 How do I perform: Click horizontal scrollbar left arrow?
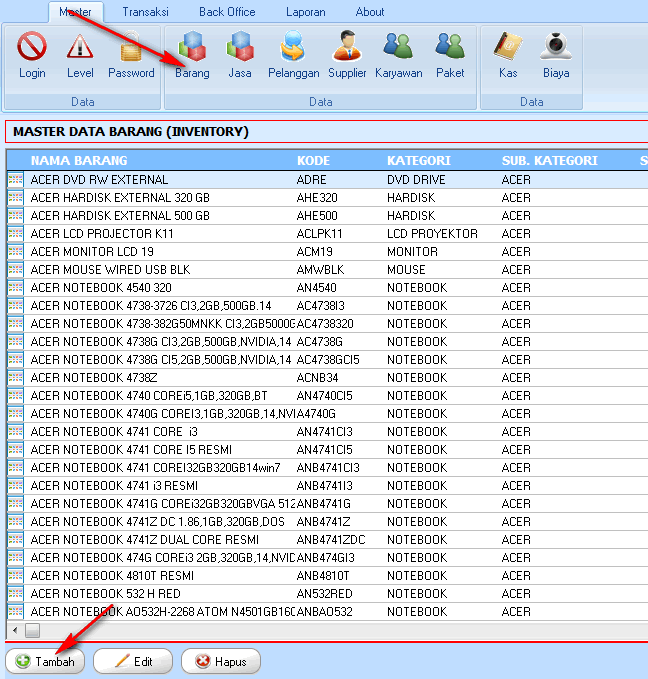click(15, 630)
